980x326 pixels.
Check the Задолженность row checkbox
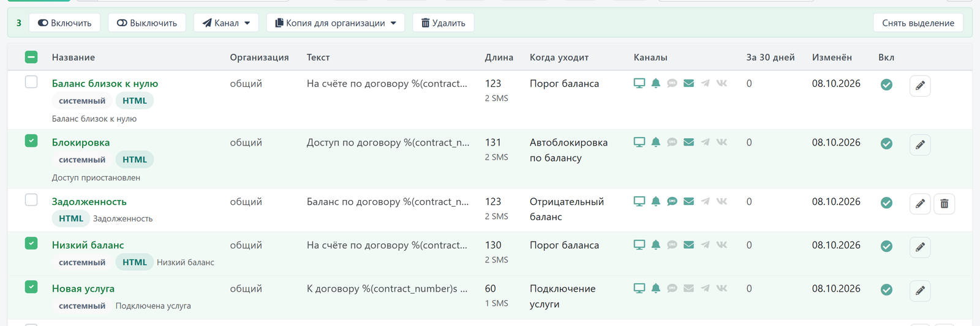pyautogui.click(x=31, y=200)
